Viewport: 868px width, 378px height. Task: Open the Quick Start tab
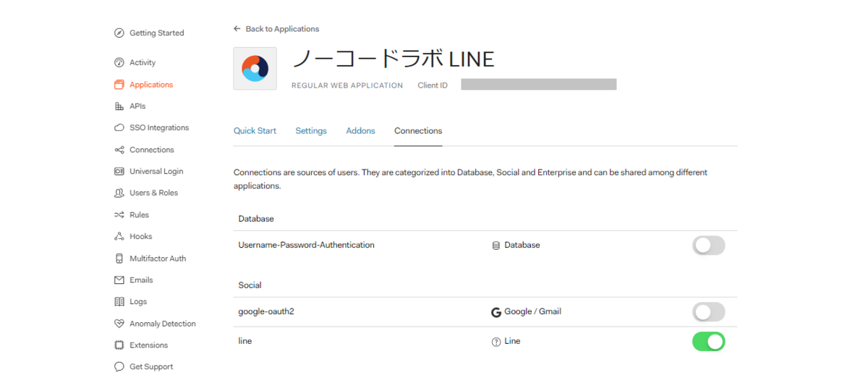pos(255,131)
